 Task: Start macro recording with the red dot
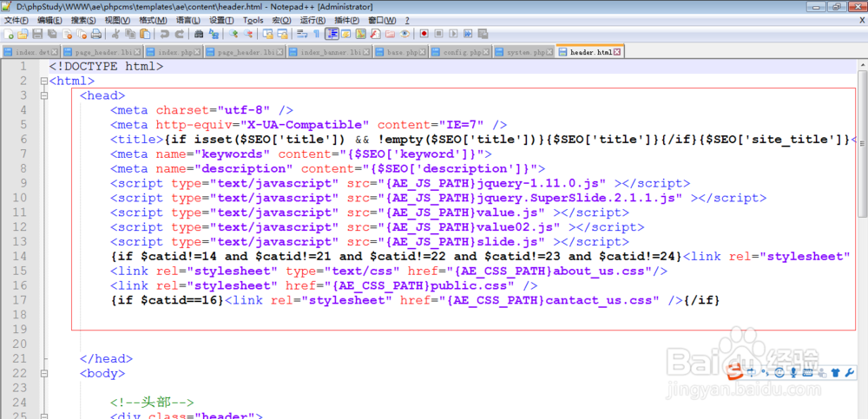tap(424, 34)
